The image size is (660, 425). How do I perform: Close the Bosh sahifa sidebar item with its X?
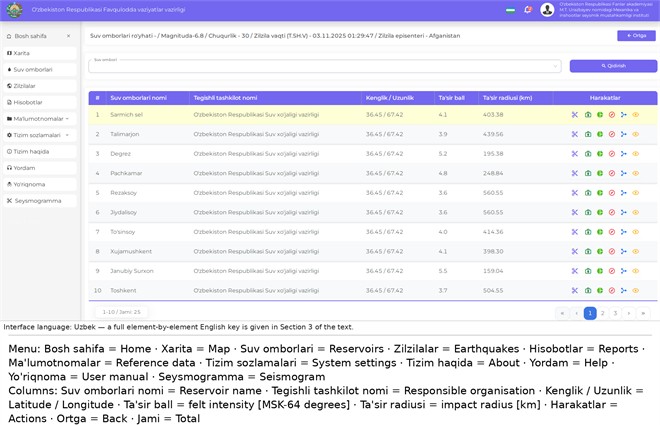[68, 36]
